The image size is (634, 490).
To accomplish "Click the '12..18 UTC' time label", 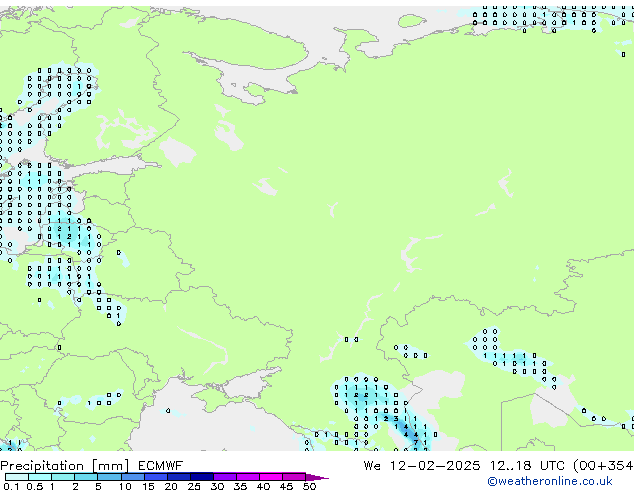I will pyautogui.click(x=527, y=465).
